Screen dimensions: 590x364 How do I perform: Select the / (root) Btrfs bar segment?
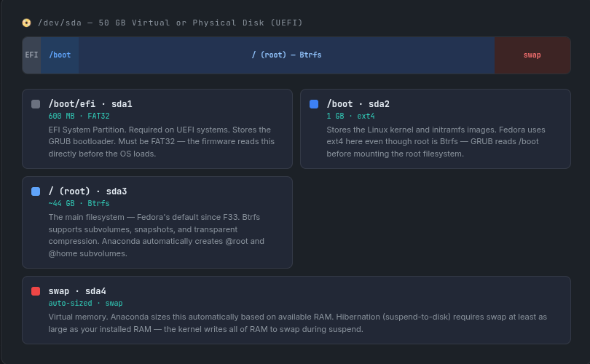(x=286, y=55)
